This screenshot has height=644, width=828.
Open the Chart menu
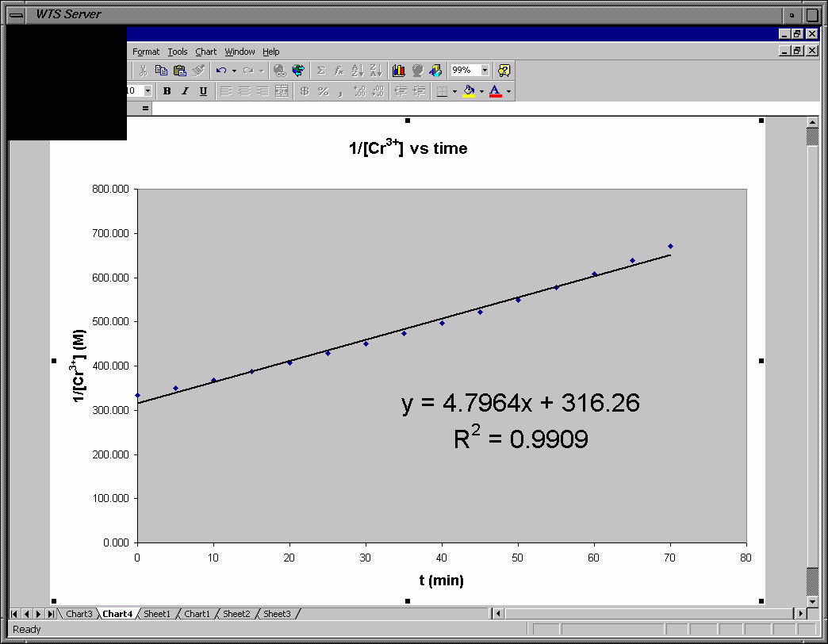coord(205,52)
